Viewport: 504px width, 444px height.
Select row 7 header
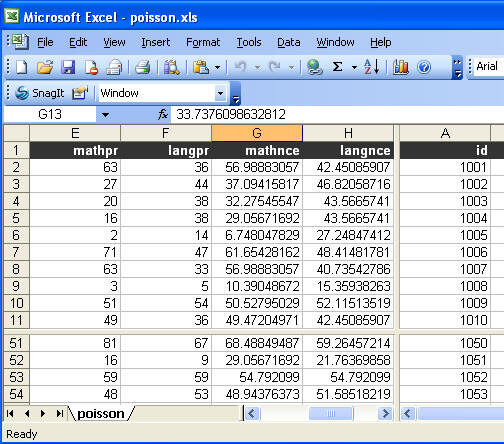click(x=16, y=252)
